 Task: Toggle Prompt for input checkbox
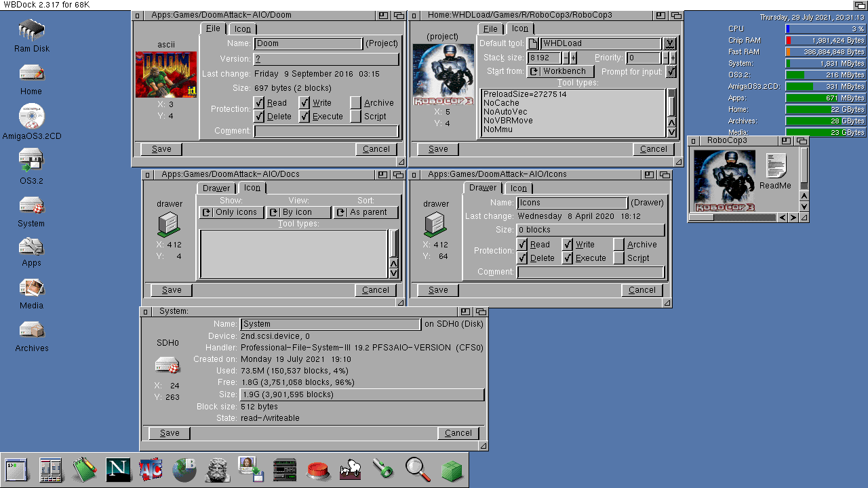tap(671, 71)
